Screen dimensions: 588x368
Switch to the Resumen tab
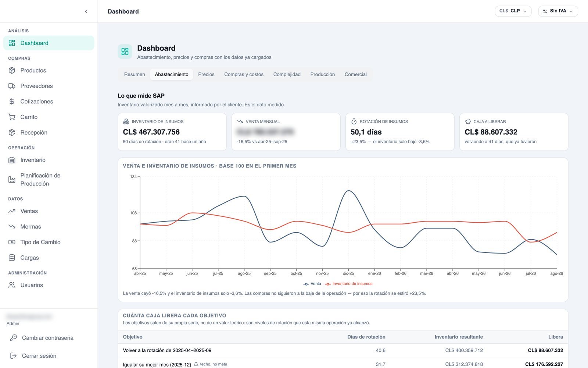tap(135, 74)
